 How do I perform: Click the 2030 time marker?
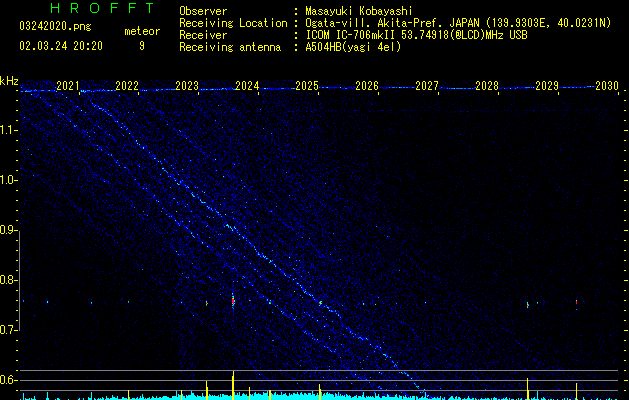(607, 86)
